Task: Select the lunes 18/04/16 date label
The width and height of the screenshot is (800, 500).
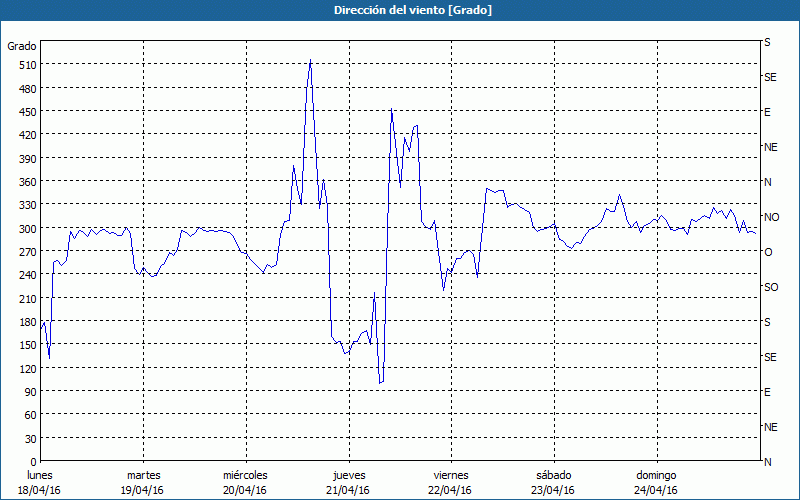Action: pyautogui.click(x=39, y=482)
